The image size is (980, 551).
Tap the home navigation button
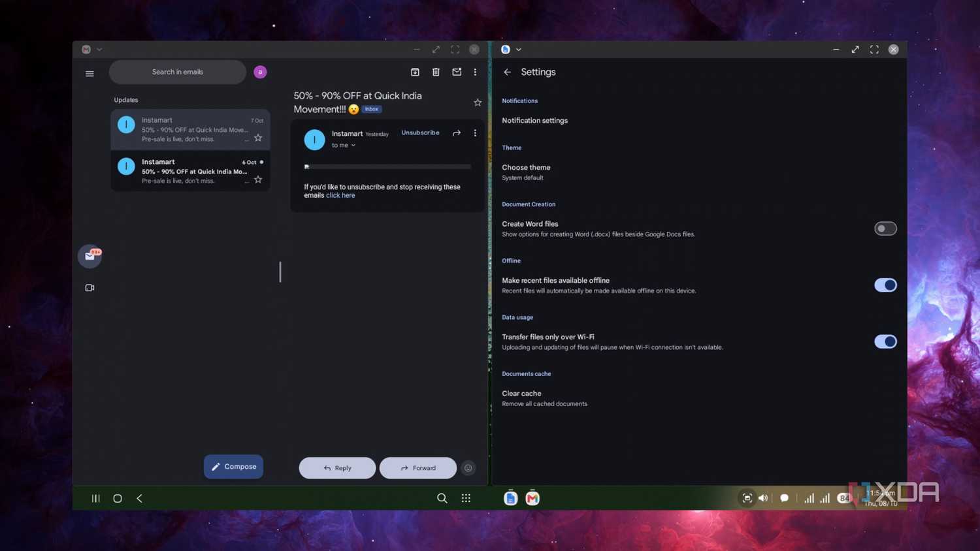pyautogui.click(x=118, y=498)
